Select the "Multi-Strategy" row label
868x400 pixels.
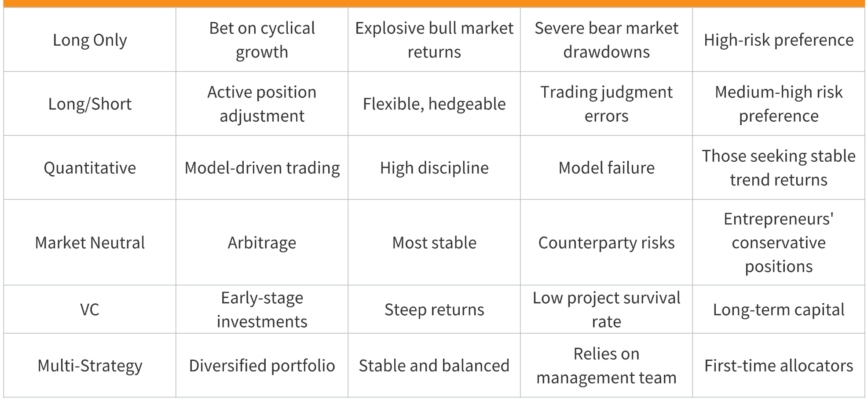(x=90, y=366)
